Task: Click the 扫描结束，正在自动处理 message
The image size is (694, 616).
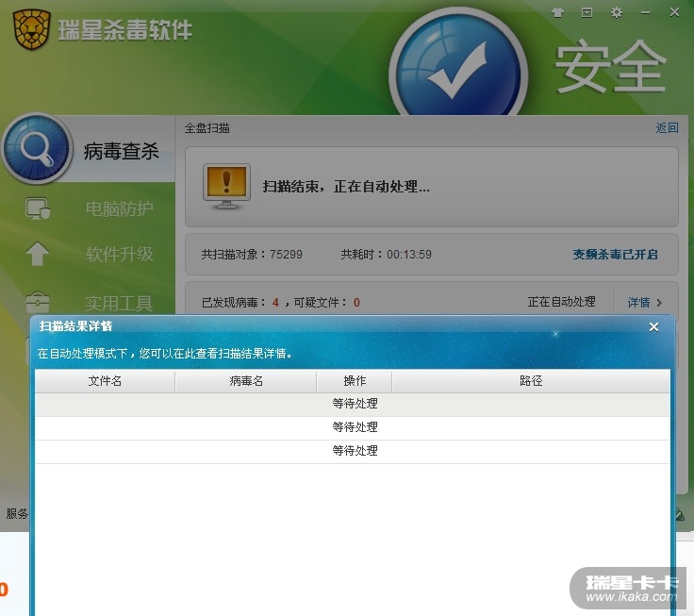Action: pyautogui.click(x=346, y=187)
